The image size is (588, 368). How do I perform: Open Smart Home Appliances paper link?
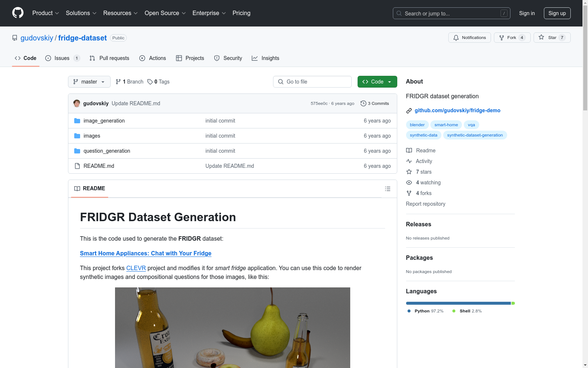[146, 253]
